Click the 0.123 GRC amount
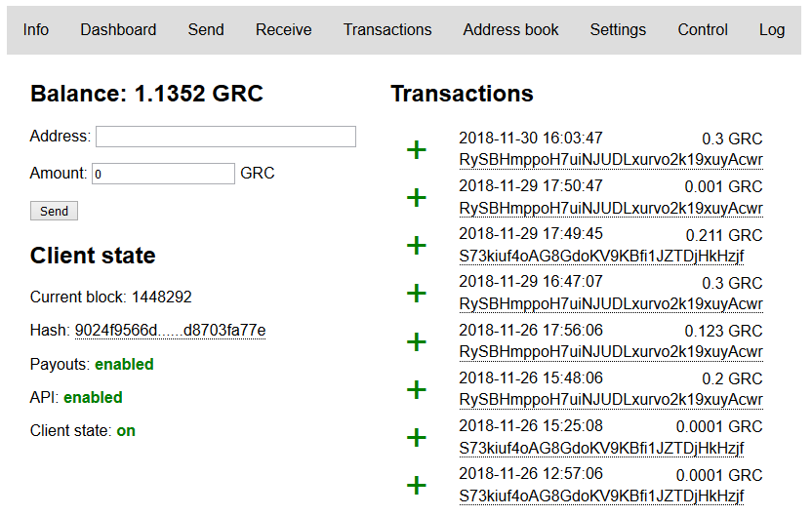This screenshot has height=516, width=812. pos(723,332)
